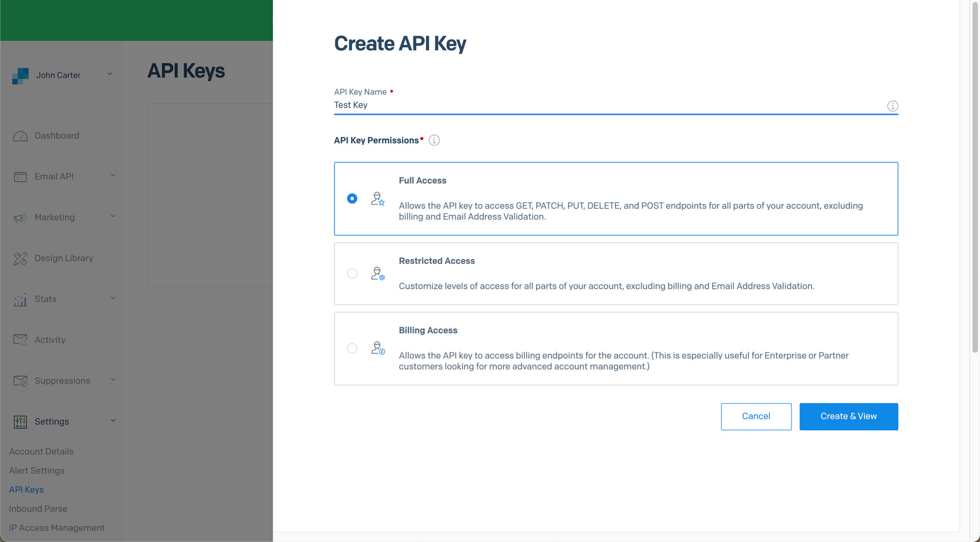Click the Suppressions envelope icon
Image resolution: width=980 pixels, height=542 pixels.
click(x=20, y=381)
